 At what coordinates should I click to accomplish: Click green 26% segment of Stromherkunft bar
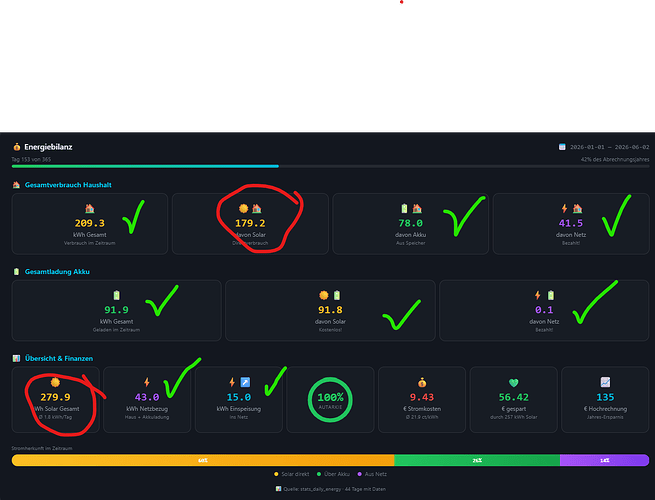[x=477, y=460]
